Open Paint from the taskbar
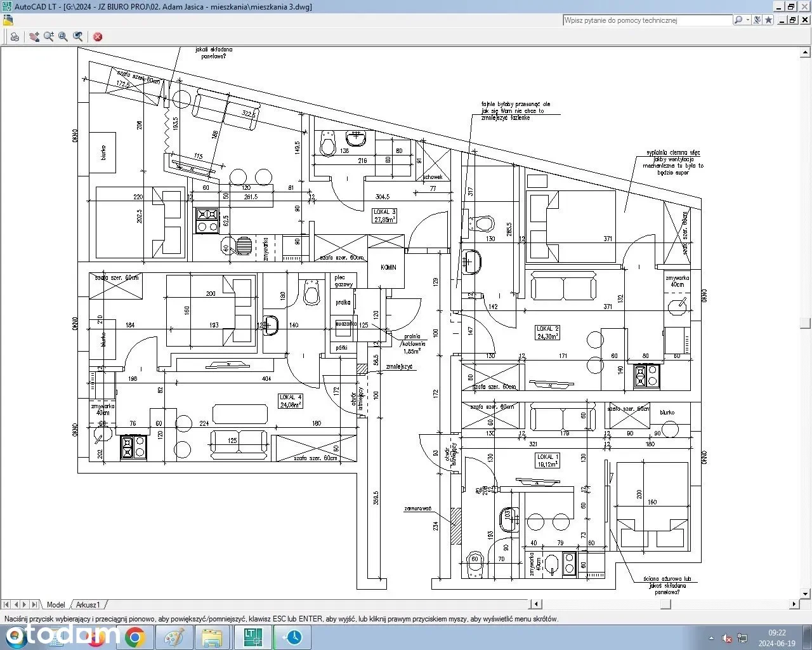The height and width of the screenshot is (650, 812). (173, 637)
